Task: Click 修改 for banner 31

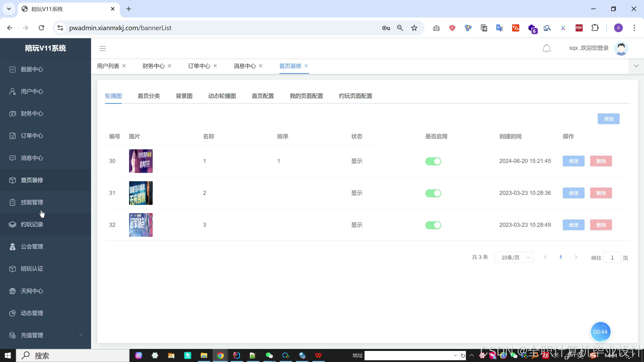Action: point(574,193)
